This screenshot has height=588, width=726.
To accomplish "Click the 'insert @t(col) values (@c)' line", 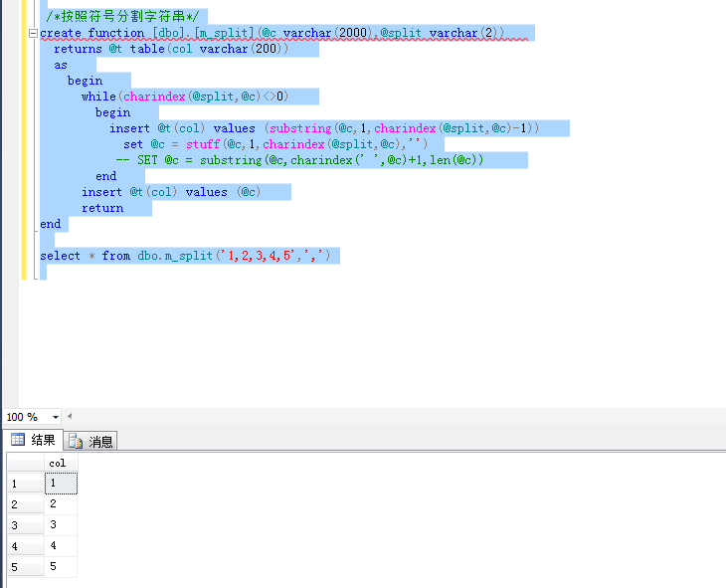I will click(x=171, y=192).
